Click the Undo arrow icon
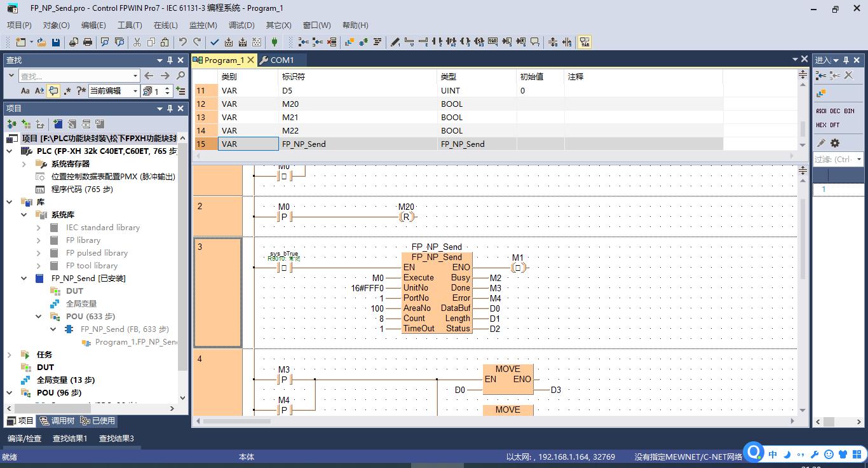The image size is (868, 468). (x=183, y=42)
